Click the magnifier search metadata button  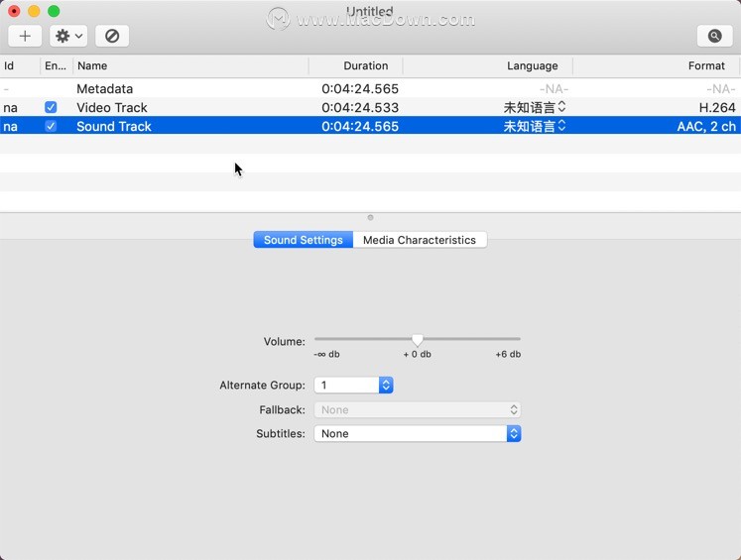(714, 36)
